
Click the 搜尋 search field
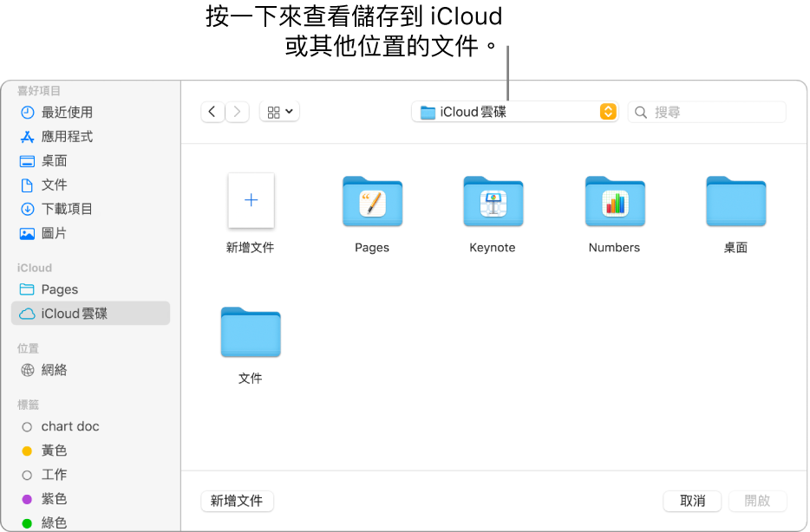(707, 112)
